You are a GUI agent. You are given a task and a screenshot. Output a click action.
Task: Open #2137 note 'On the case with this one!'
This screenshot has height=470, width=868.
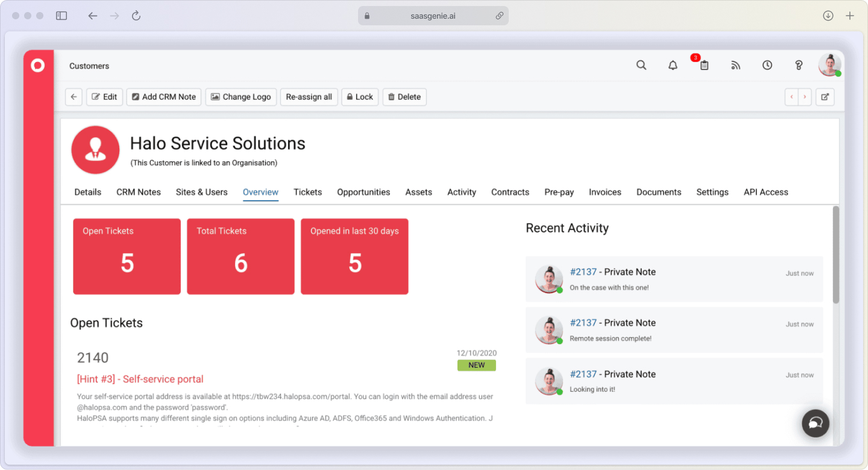pos(675,279)
